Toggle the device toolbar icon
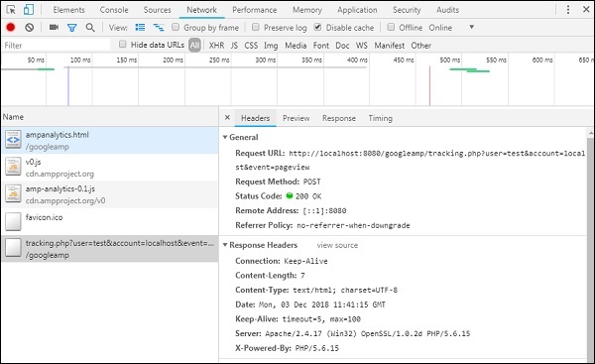The image size is (595, 364). [29, 10]
